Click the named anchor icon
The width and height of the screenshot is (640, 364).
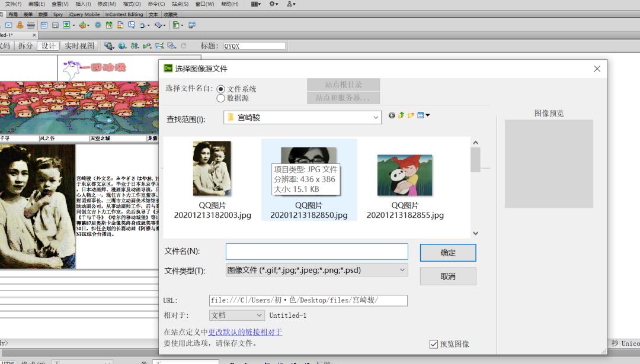(20, 25)
